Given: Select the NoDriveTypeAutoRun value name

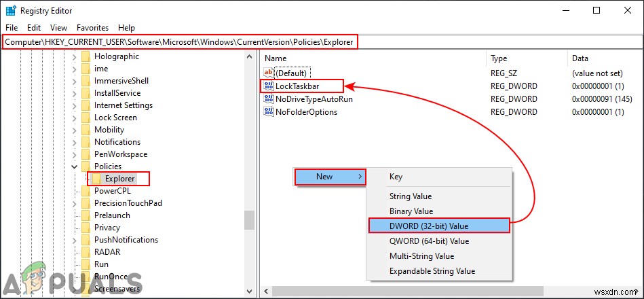Looking at the screenshot, I should coord(314,99).
